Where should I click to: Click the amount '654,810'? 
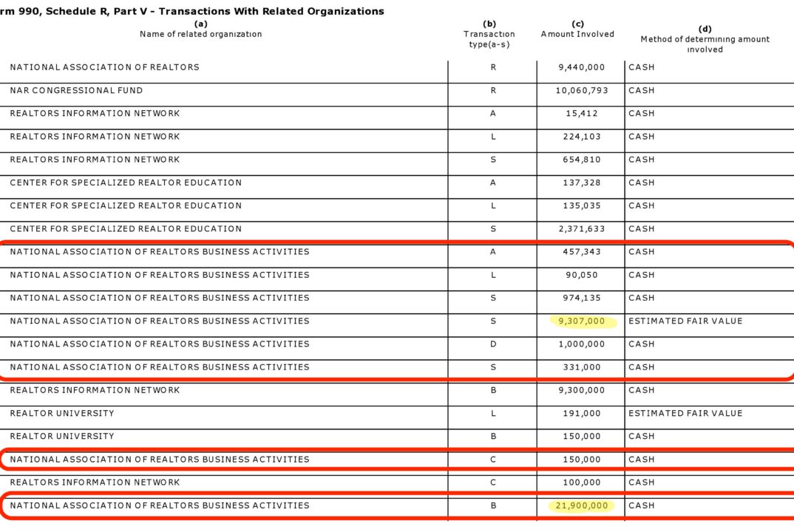click(581, 160)
